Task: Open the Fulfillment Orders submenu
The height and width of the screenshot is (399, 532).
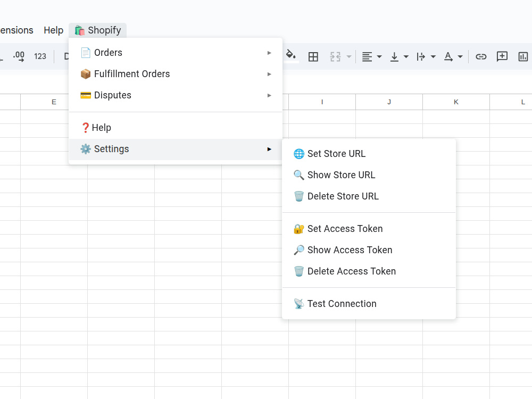Action: coord(176,74)
